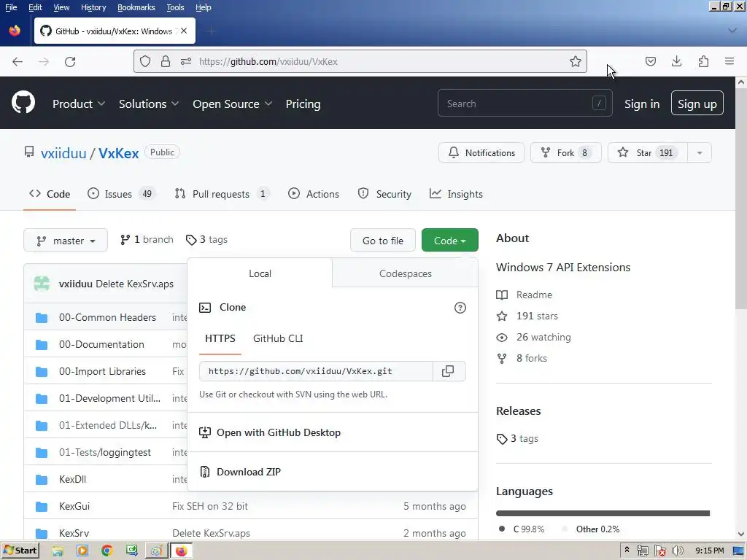
Task: Click the volume icon in the system tray
Action: coord(677,551)
